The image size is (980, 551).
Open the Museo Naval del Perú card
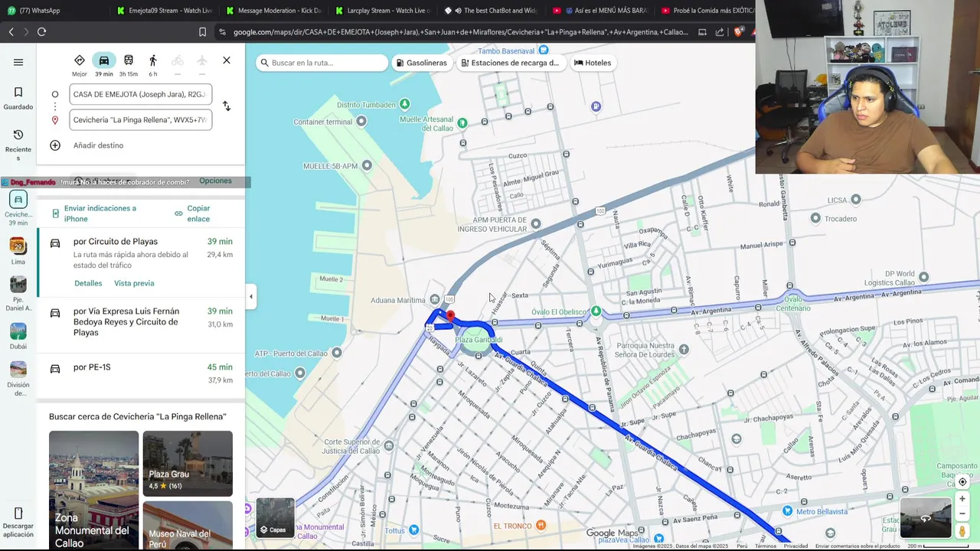pos(188,526)
